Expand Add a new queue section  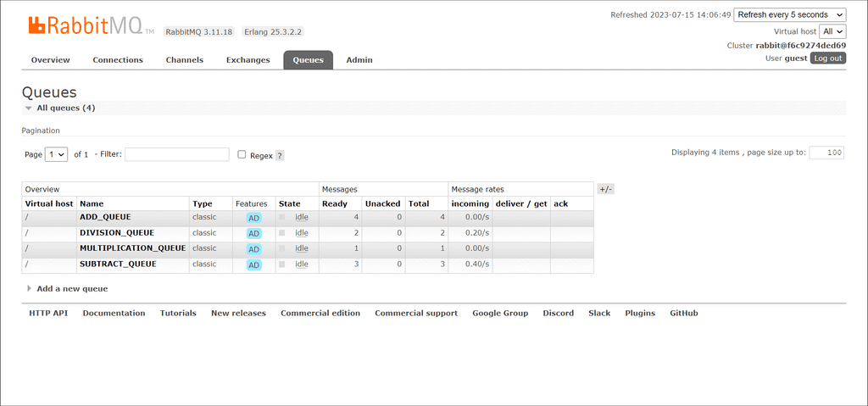(x=71, y=289)
